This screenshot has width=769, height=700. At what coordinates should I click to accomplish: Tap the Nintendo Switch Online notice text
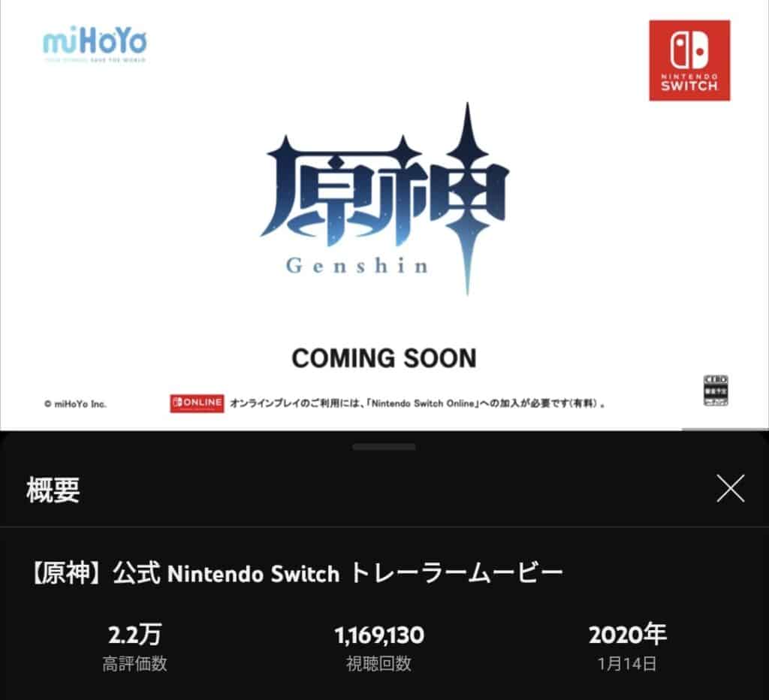click(418, 404)
